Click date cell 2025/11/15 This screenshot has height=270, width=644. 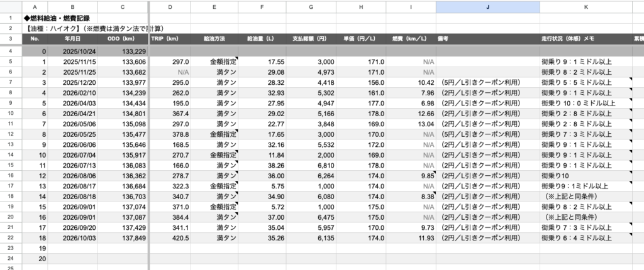pyautogui.click(x=72, y=62)
